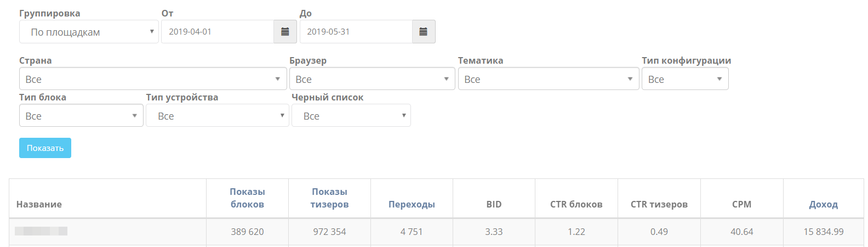Viewport: 868px width, 247px height.
Task: Expand the Тип конфигурации dropdown
Action: 685,79
